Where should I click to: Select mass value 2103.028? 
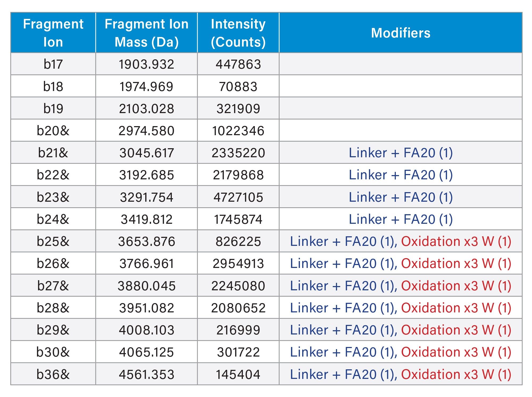point(147,109)
